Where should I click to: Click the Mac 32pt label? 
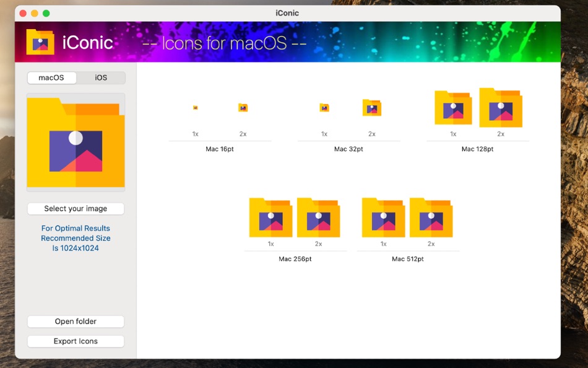coord(348,149)
